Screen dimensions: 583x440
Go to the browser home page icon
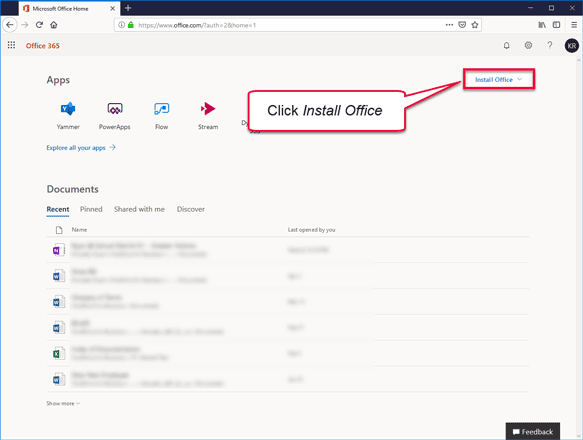(54, 25)
